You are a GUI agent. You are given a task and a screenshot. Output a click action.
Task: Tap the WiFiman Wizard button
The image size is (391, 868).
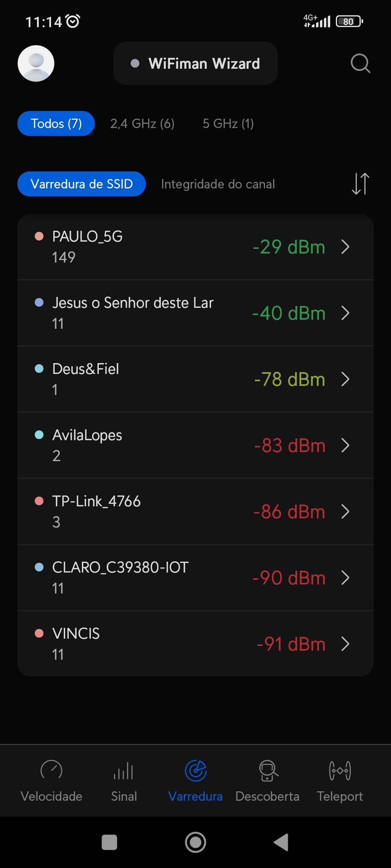(195, 64)
